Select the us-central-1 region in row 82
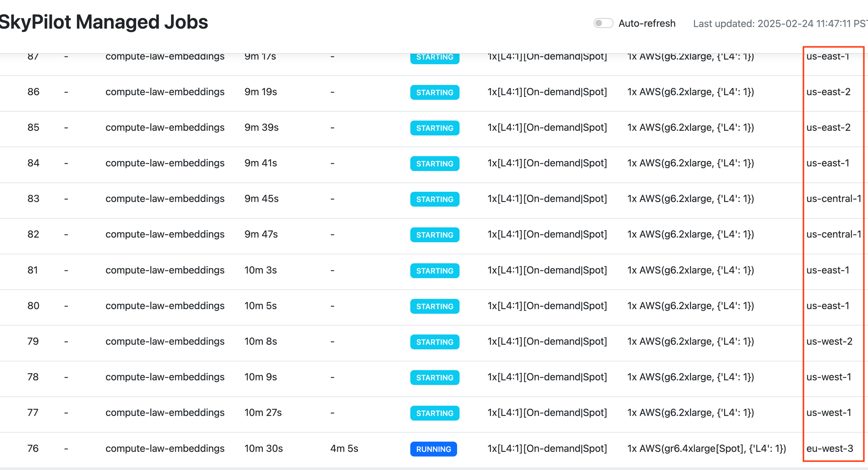 834,235
